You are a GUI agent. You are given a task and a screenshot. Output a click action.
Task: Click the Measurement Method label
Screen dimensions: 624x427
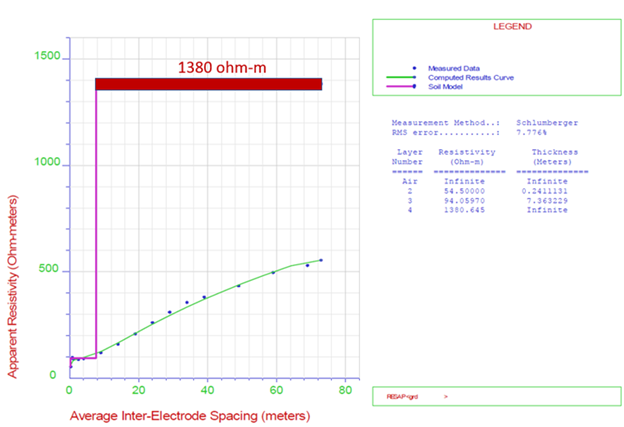[x=445, y=123]
